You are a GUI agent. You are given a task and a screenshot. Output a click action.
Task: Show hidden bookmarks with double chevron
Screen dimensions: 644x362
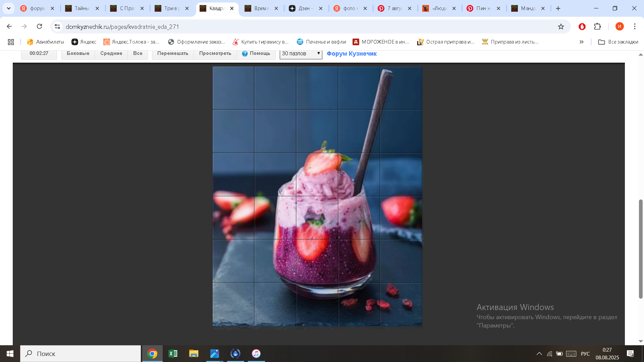582,42
